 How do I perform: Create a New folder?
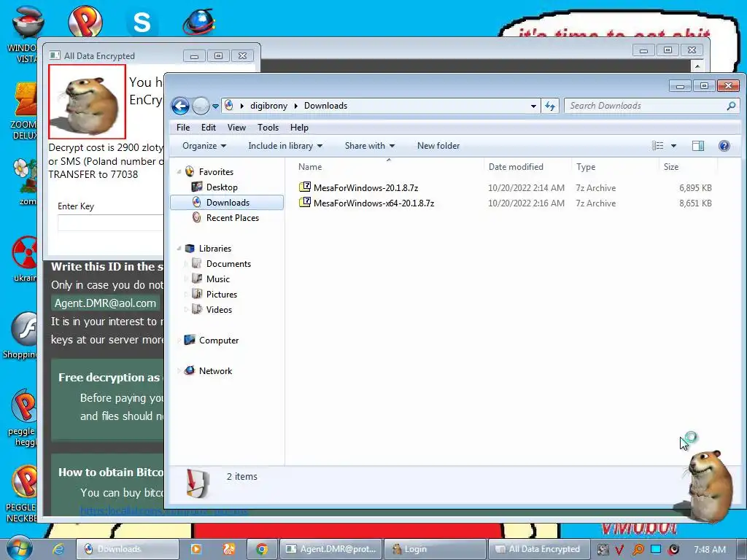(438, 146)
